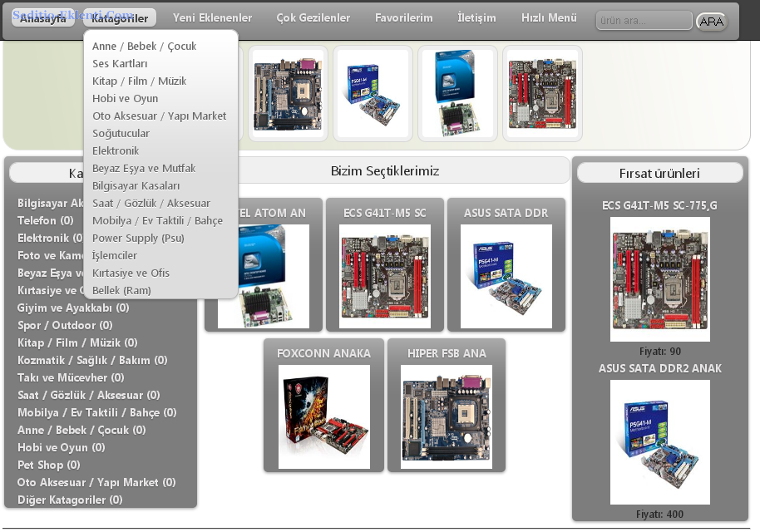Open HIPER FSB ANA product card
Screen dimensions: 760x532
tap(447, 405)
